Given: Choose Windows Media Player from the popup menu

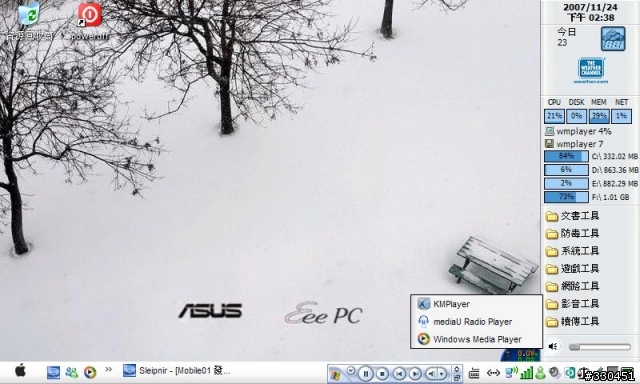Looking at the screenshot, I should click(x=476, y=339).
